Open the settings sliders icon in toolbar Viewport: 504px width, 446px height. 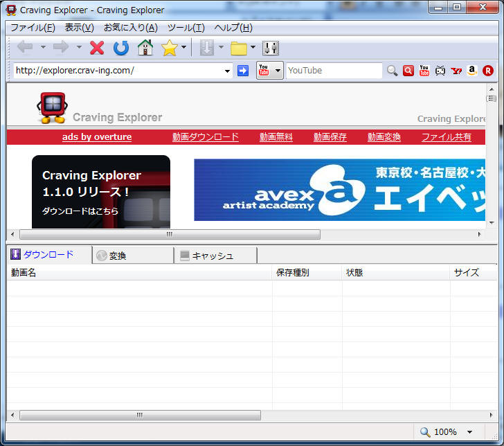[271, 48]
